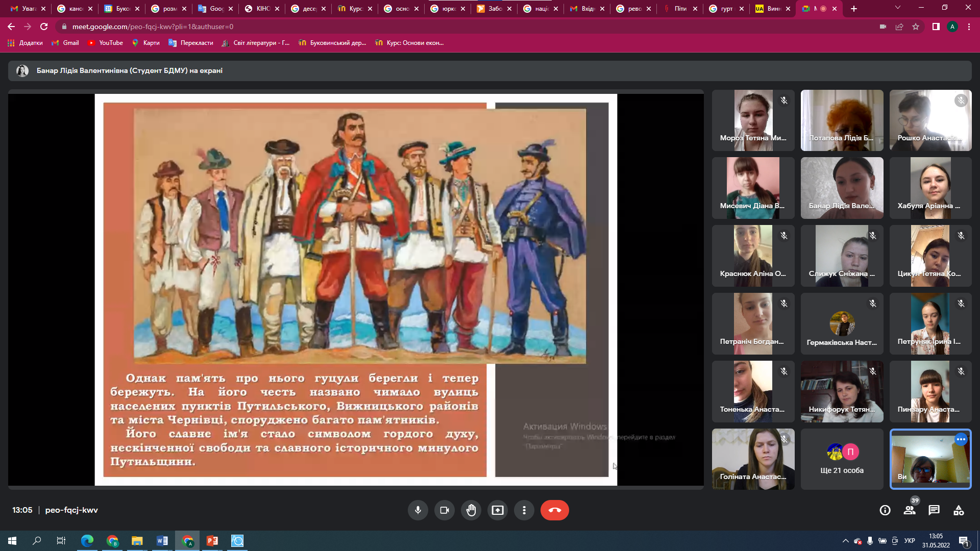Open Snipping tool icon on taskbar
The height and width of the screenshot is (551, 980).
[x=237, y=541]
